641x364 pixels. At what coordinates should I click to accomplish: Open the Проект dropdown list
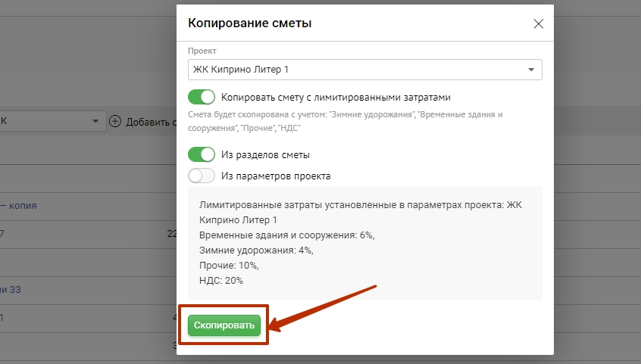pos(364,70)
